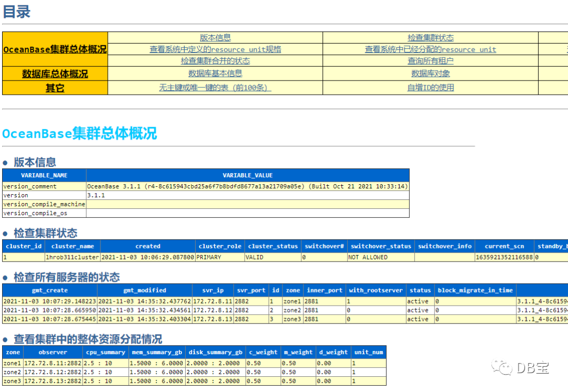This screenshot has height=392, width=568.
Task: Select the 数据库总体概况 category cell
Action: tap(55, 74)
